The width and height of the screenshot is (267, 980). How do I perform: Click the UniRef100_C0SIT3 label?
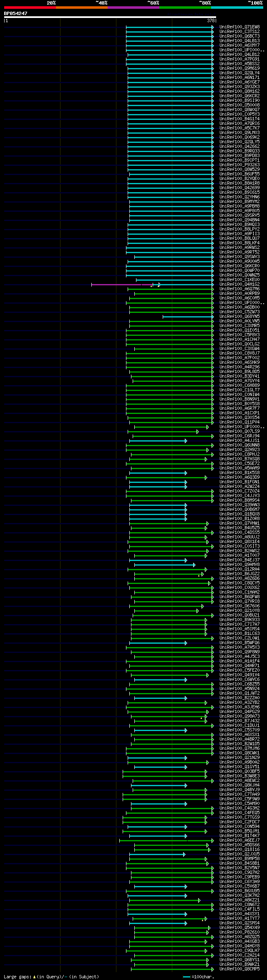coord(239,546)
